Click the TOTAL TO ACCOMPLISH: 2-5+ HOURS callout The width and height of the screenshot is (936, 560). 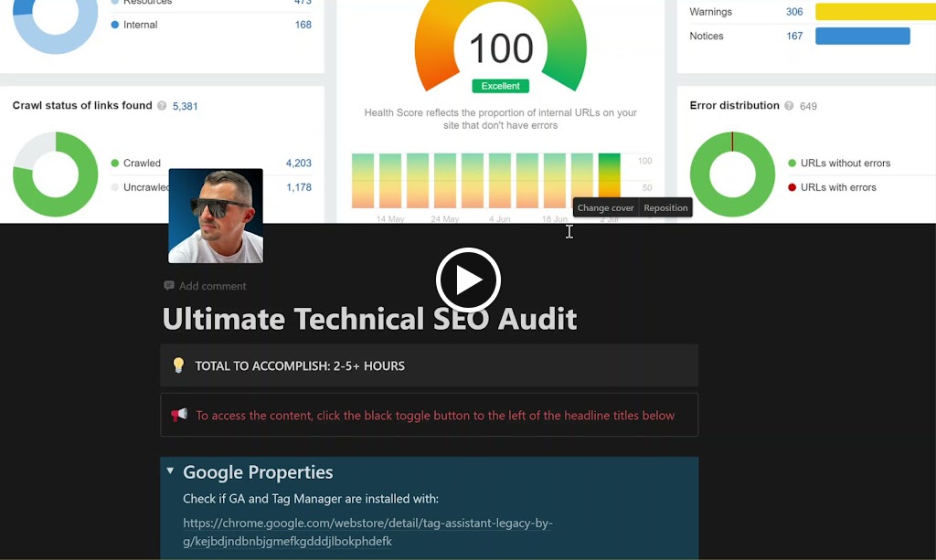(x=430, y=365)
